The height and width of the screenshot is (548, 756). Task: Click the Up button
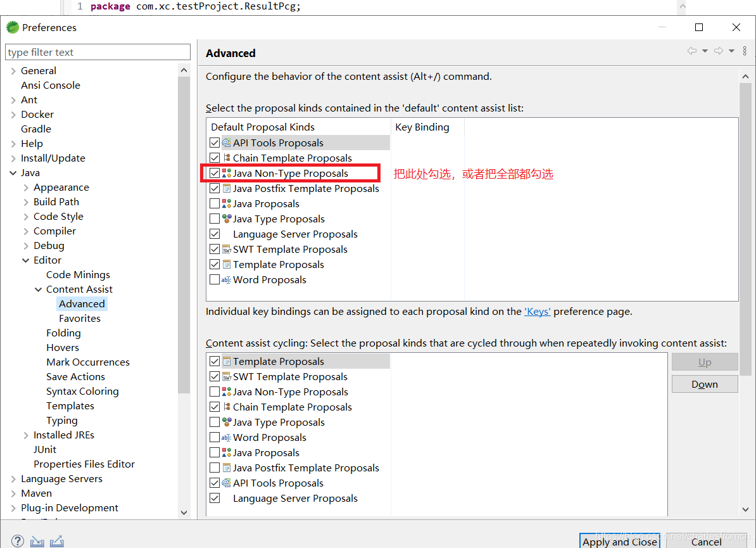(x=705, y=362)
